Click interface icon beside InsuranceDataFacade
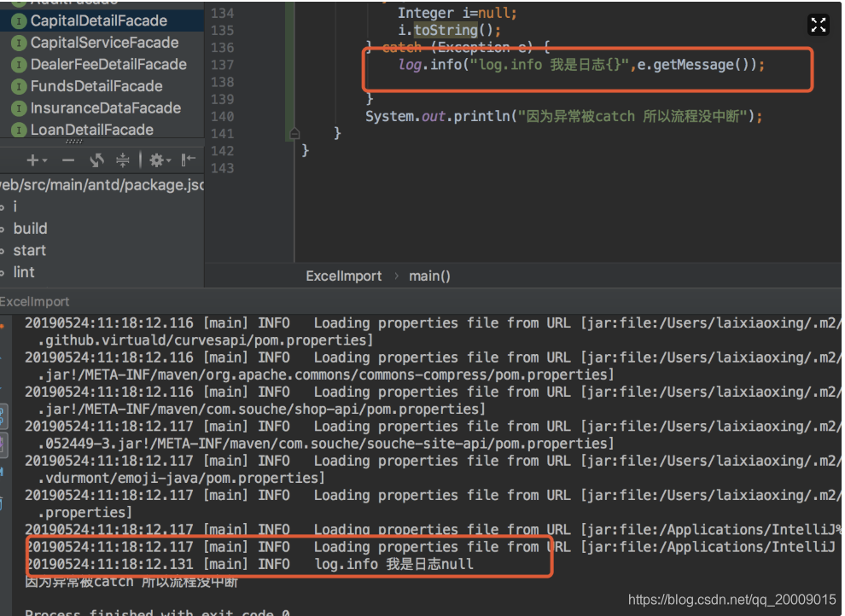The height and width of the screenshot is (616, 845). point(19,108)
